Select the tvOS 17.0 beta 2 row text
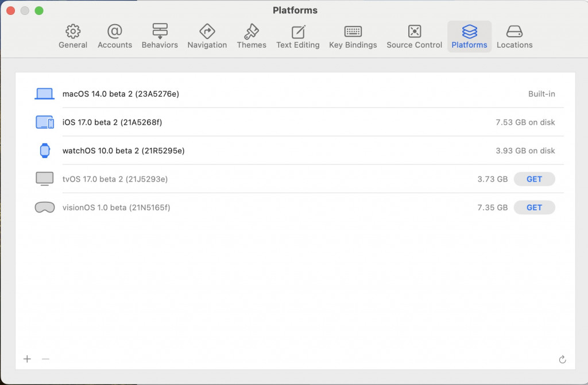Image resolution: width=588 pixels, height=385 pixels. coord(115,179)
